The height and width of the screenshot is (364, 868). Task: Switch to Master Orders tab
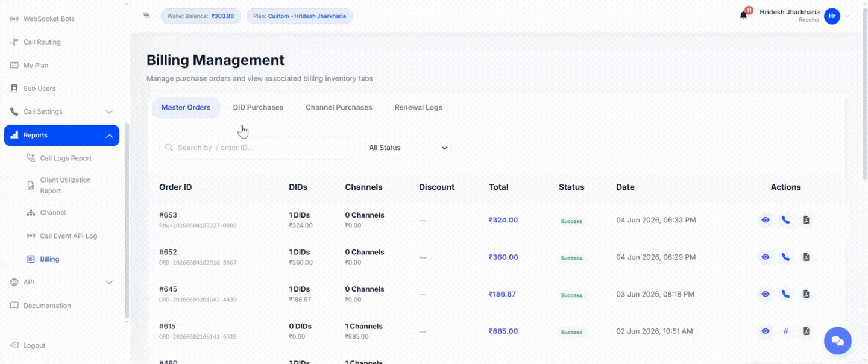186,107
